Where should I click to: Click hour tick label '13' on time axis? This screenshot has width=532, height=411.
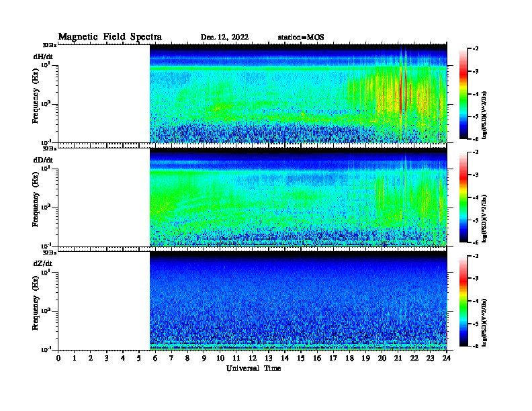click(x=269, y=358)
